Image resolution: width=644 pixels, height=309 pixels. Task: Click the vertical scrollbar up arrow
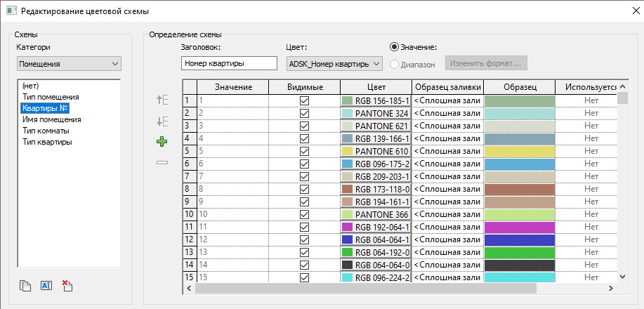pos(623,86)
